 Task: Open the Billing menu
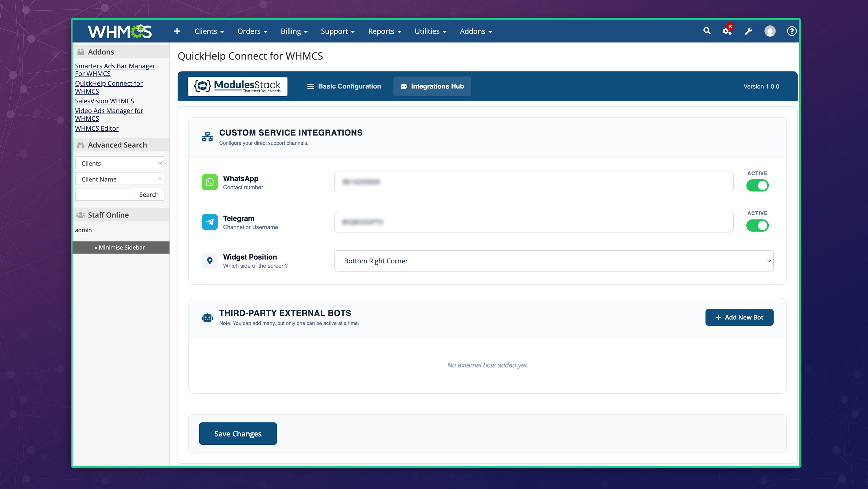click(x=294, y=31)
